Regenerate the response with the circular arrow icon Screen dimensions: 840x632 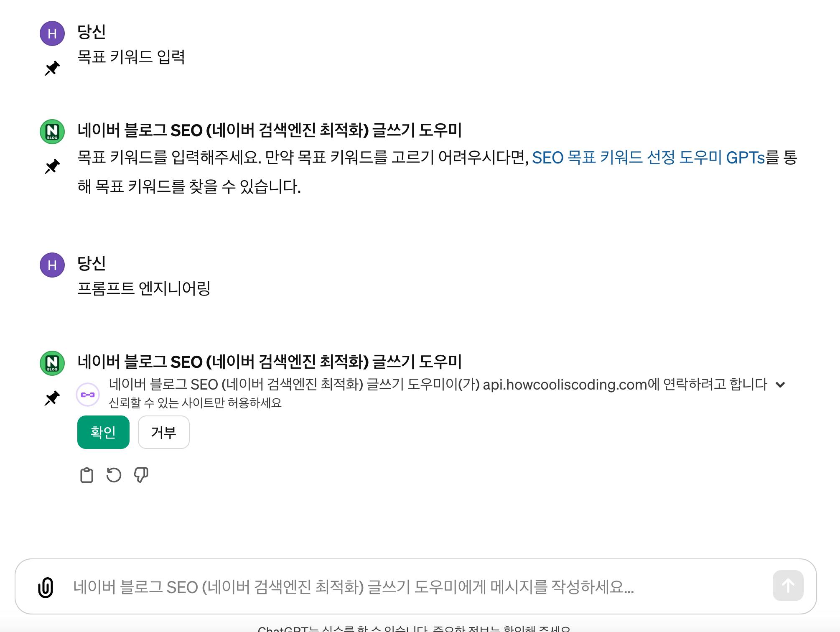(x=114, y=475)
